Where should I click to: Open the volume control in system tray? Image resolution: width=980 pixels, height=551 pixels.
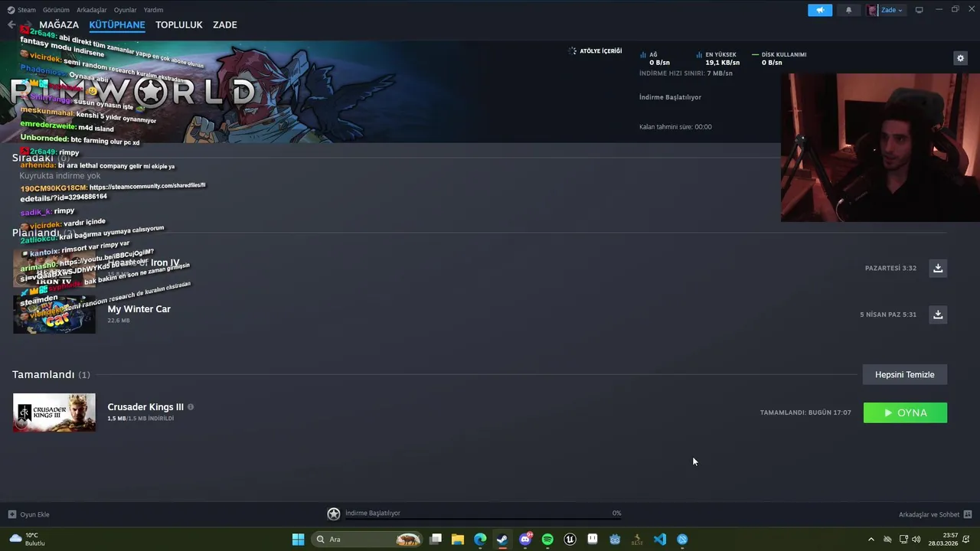(916, 540)
